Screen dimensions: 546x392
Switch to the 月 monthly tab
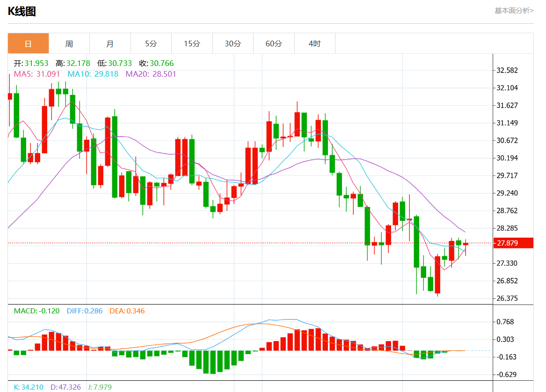pyautogui.click(x=110, y=44)
